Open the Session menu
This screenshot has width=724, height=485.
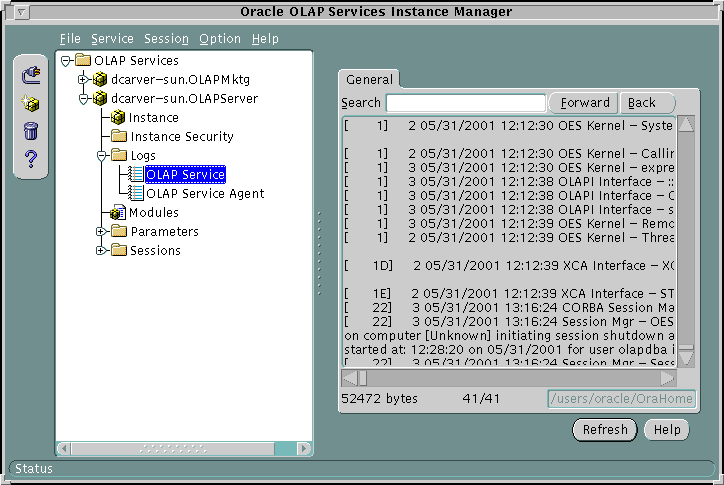(x=166, y=39)
